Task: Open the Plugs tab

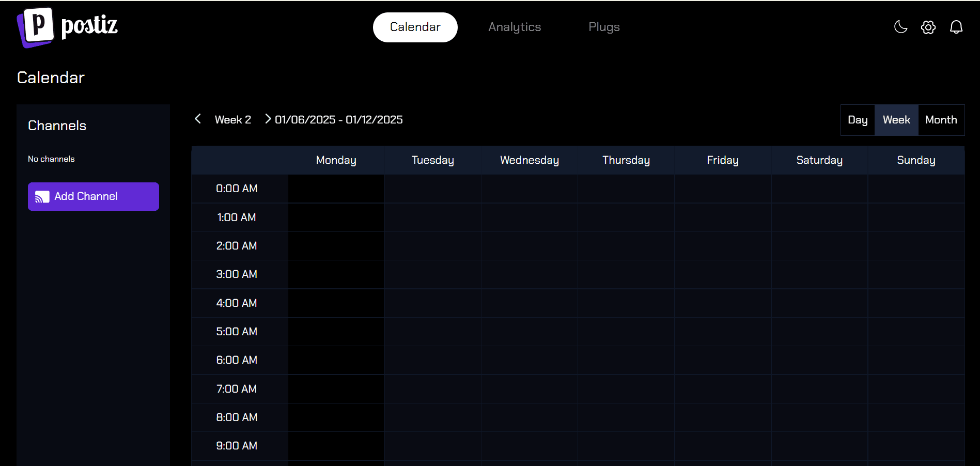Action: point(603,27)
